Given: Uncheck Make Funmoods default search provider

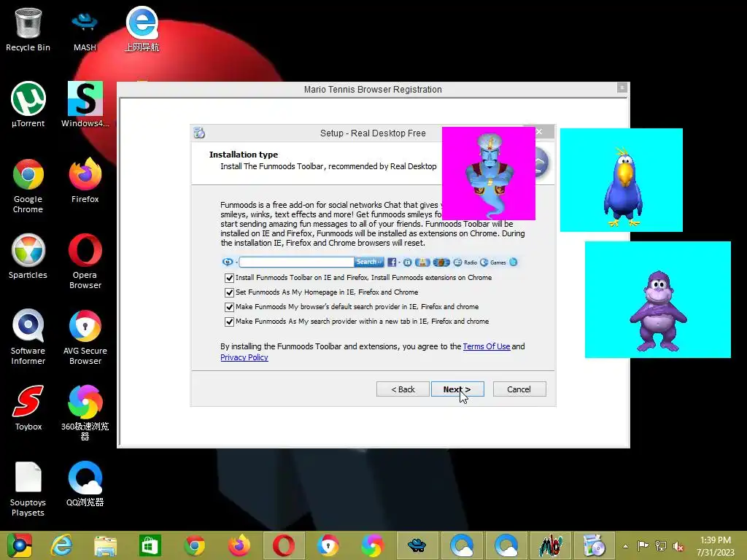Looking at the screenshot, I should pyautogui.click(x=229, y=307).
